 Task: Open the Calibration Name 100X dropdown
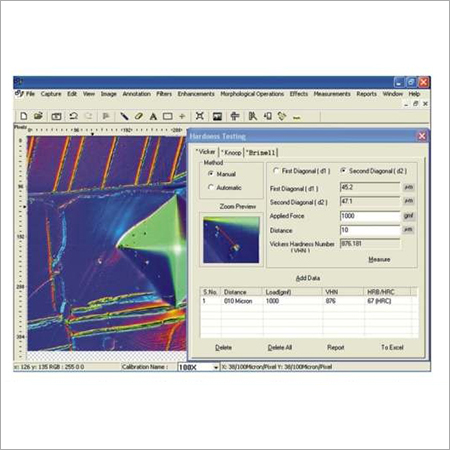point(216,367)
